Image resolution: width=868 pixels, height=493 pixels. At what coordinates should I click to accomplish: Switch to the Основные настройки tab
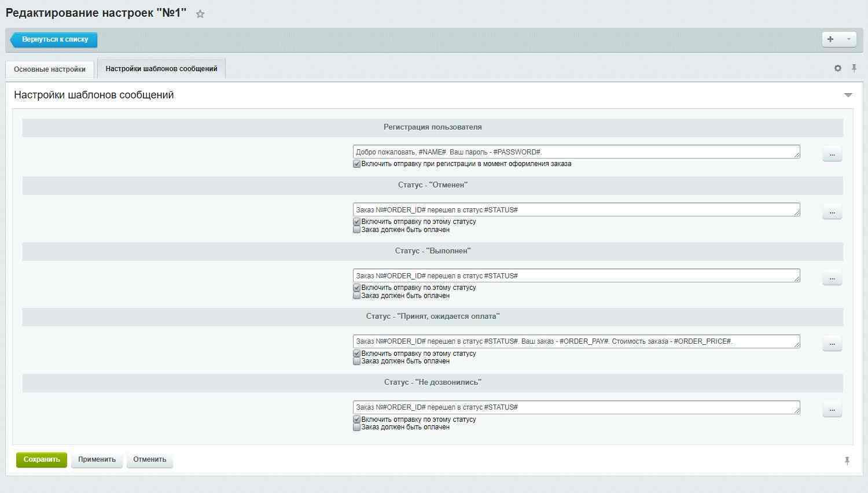(x=50, y=69)
